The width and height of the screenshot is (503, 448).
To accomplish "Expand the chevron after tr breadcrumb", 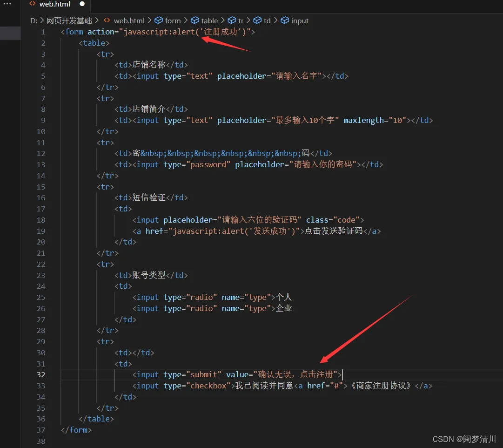I will [248, 21].
